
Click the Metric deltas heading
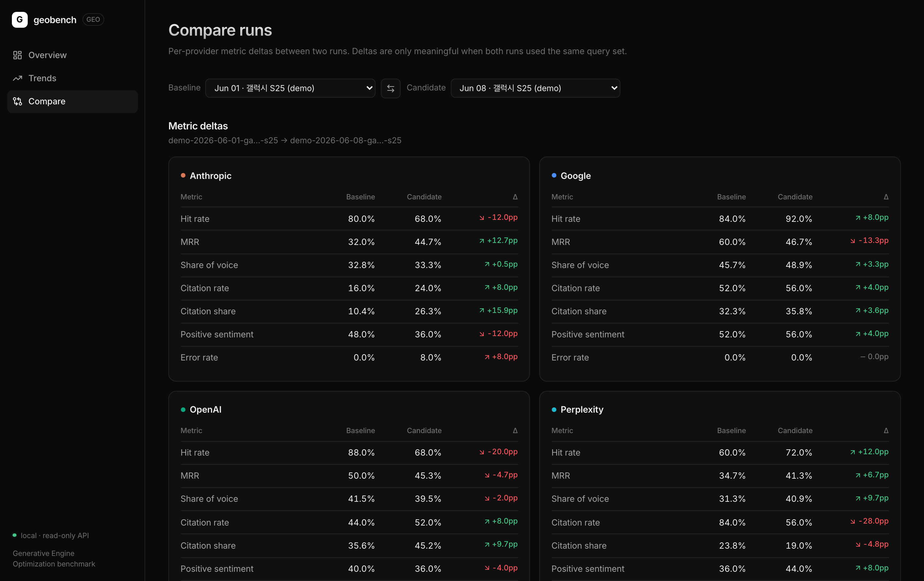pos(198,126)
